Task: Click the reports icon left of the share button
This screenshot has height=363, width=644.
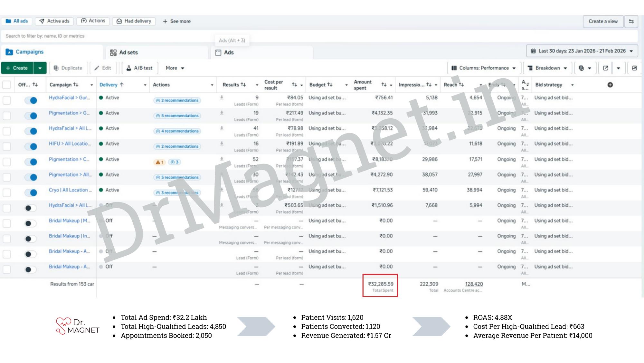Action: (x=581, y=68)
